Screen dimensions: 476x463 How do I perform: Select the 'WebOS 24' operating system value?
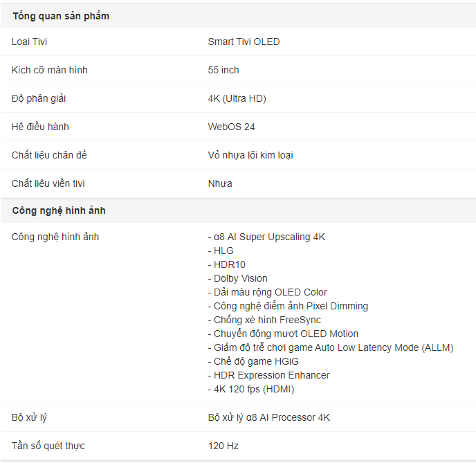pyautogui.click(x=231, y=127)
